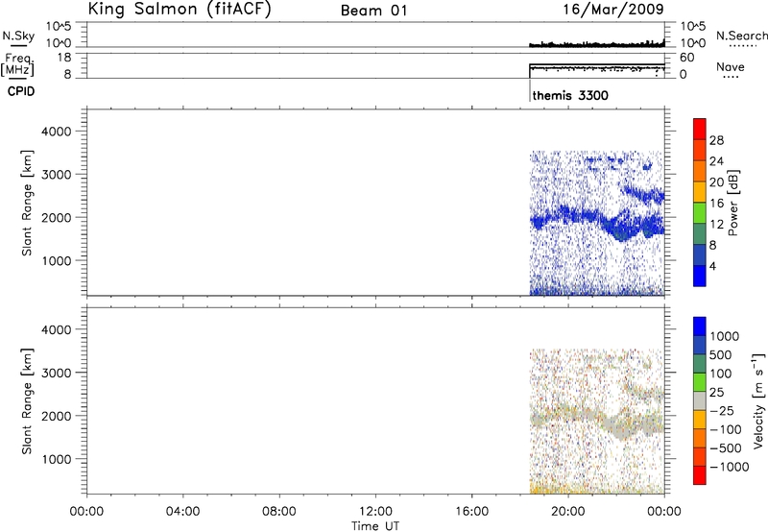Click the 'N.Sky' legend label
Image resolution: width=768 pixels, height=532 pixels.
click(18, 36)
